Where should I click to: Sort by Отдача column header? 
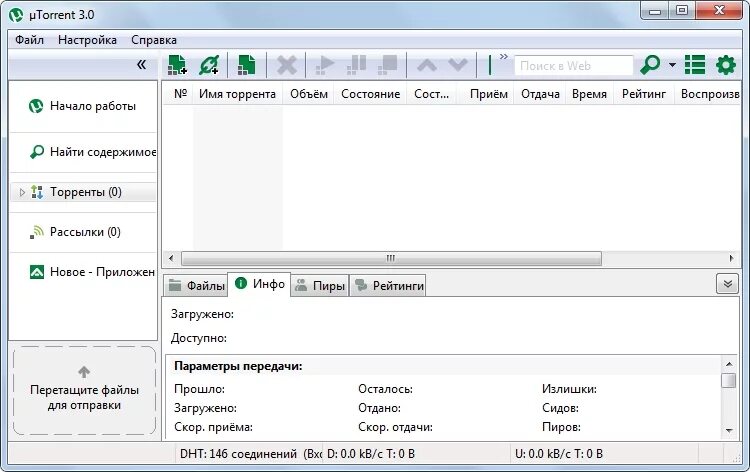(x=540, y=94)
